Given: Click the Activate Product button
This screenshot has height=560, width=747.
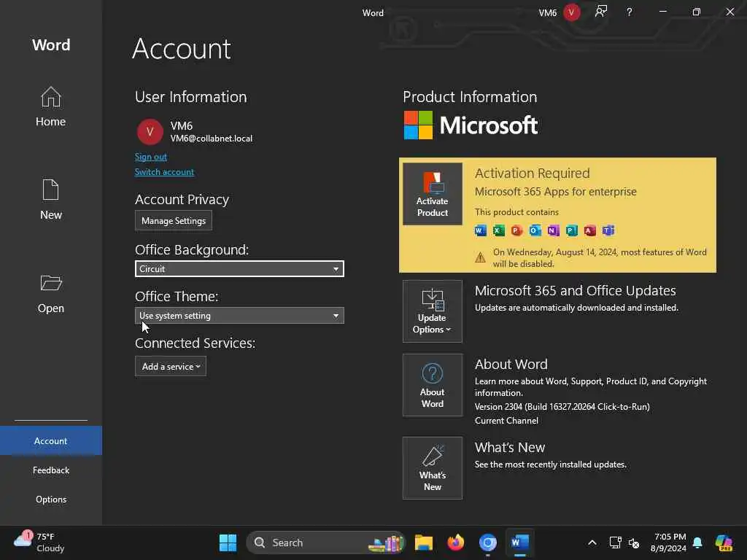Looking at the screenshot, I should (x=432, y=194).
